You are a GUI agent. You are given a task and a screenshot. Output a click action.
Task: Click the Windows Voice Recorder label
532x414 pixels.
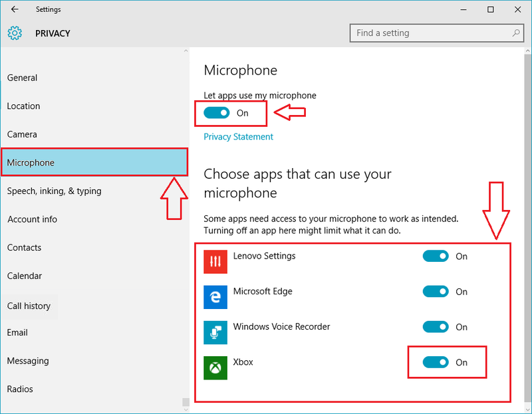click(281, 326)
